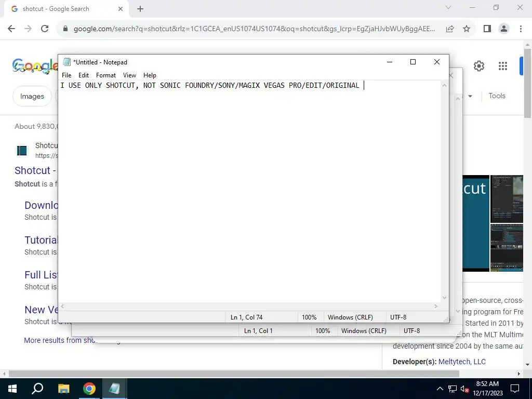This screenshot has height=399, width=532.
Task: Click 'Ln 1, Col 74' in status bar
Action: pyautogui.click(x=247, y=317)
